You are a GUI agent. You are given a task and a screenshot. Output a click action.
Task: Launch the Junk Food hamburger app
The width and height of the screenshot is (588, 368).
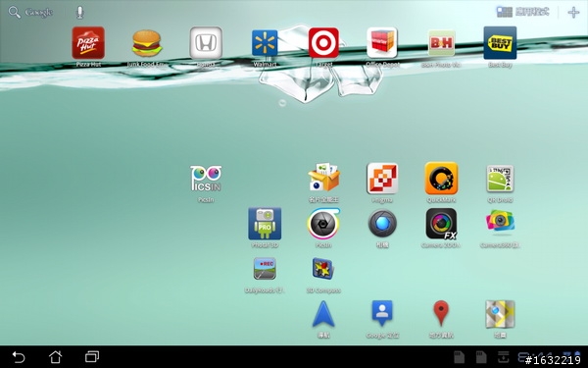click(x=147, y=43)
